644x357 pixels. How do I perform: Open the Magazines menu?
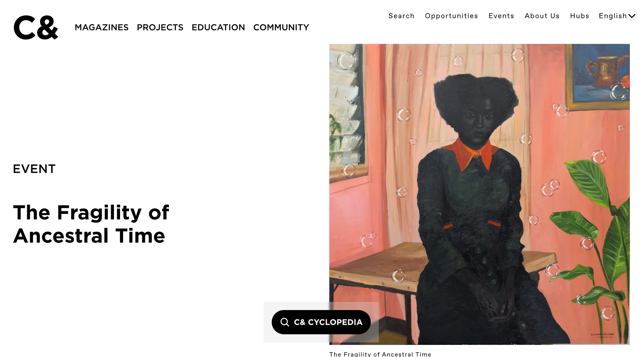101,27
